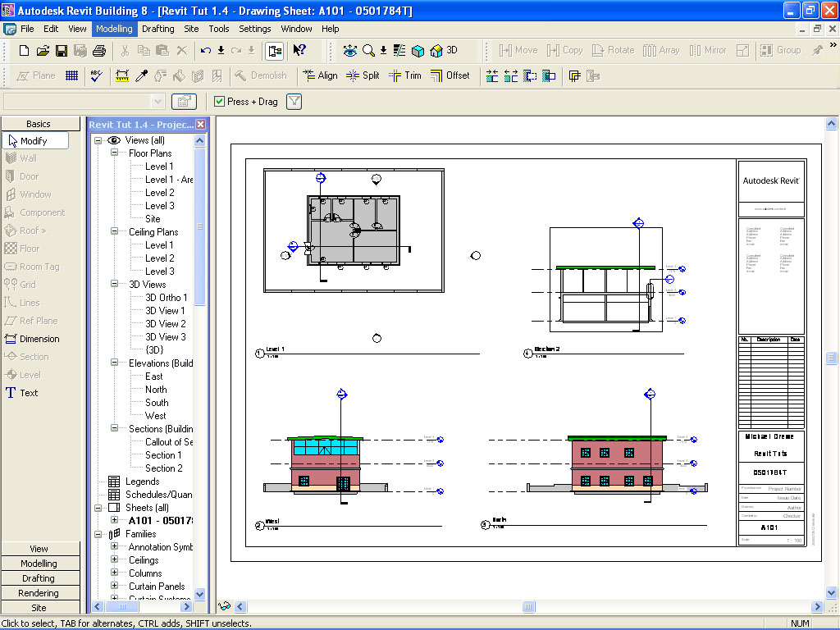The width and height of the screenshot is (840, 630).
Task: Switch to the Site design bar tab
Action: coord(39,608)
